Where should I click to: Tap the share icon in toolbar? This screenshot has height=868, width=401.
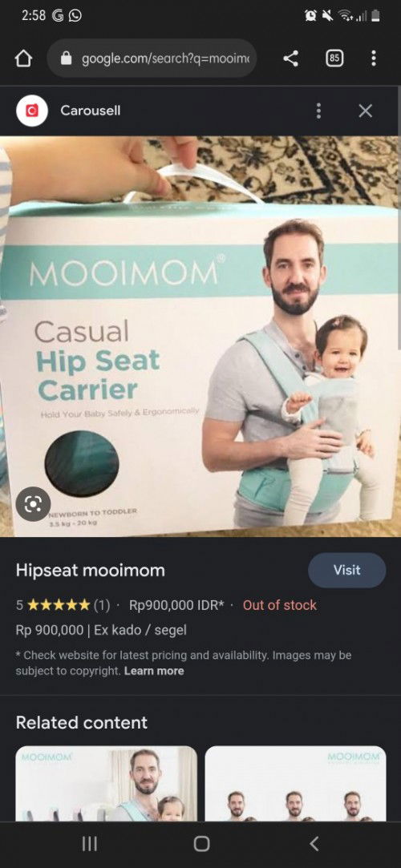(x=291, y=59)
